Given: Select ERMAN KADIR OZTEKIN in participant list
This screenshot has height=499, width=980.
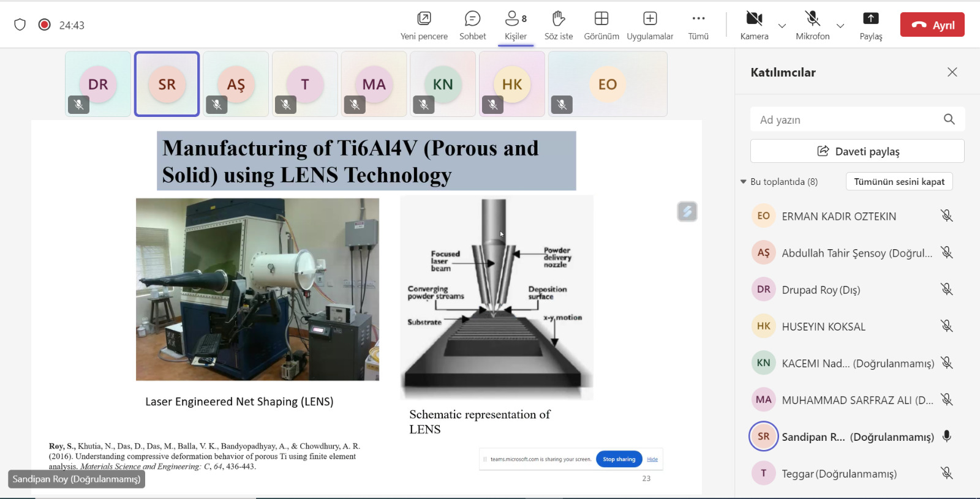Looking at the screenshot, I should tap(839, 216).
